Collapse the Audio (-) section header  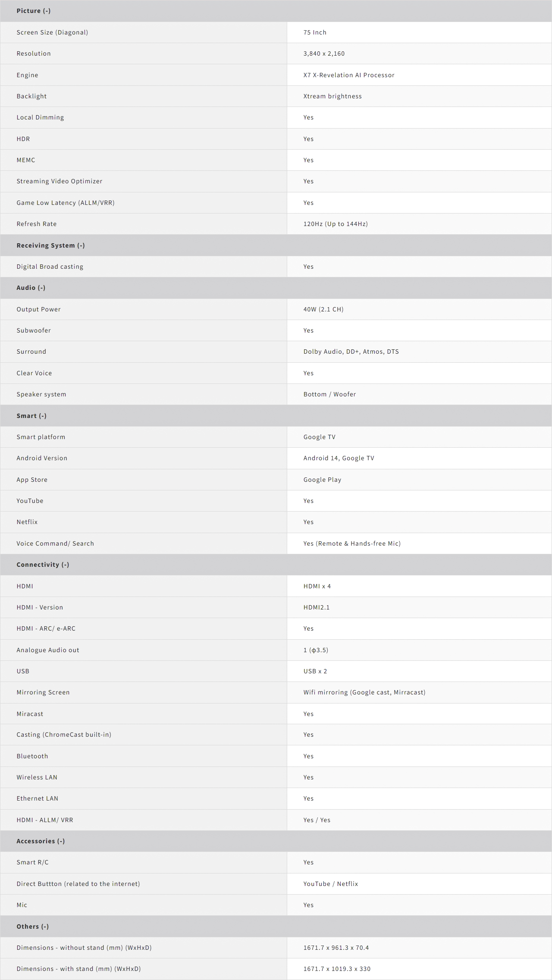pyautogui.click(x=31, y=288)
